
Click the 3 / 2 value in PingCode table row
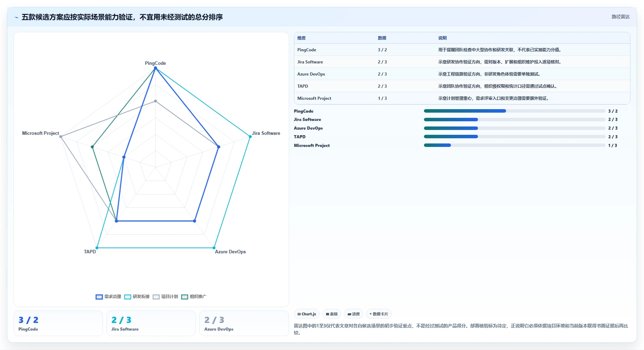[382, 50]
